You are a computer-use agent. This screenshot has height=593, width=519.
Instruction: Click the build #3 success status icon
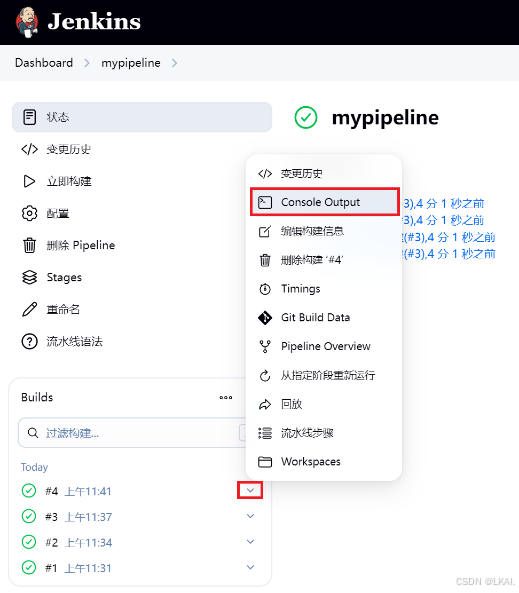[x=29, y=516]
